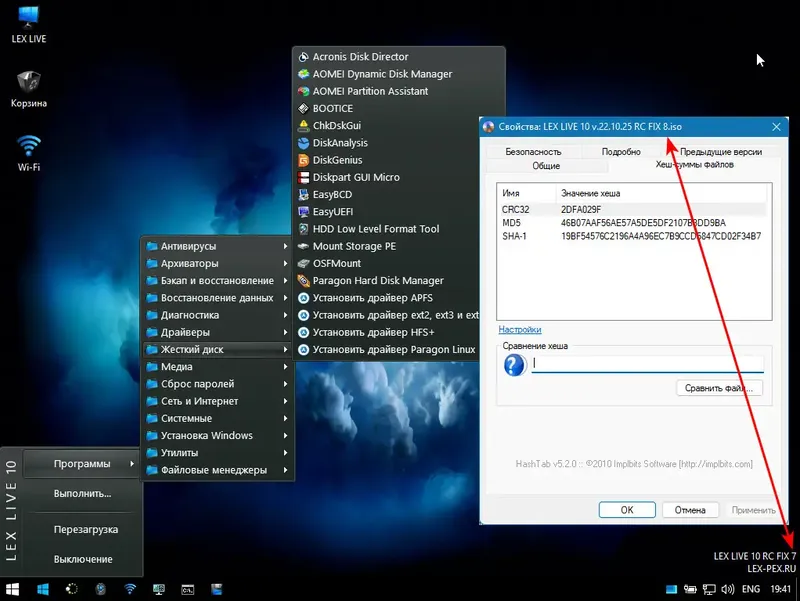Open the Корзина recycle bin icon
Screen dimensions: 800x601
(29, 89)
